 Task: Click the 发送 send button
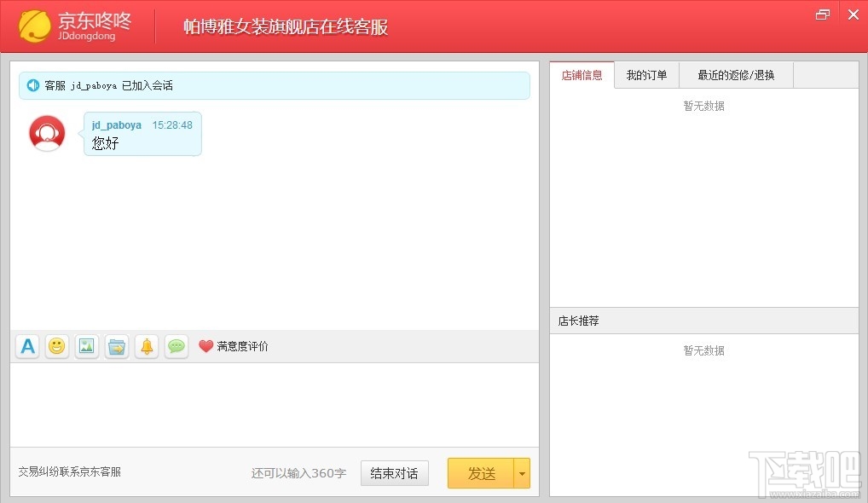click(481, 473)
